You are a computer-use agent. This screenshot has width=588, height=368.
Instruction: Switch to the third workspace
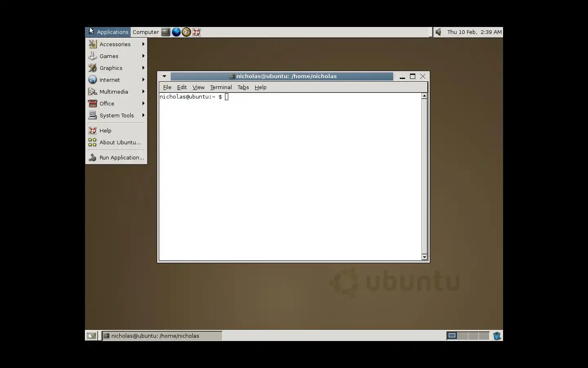473,336
